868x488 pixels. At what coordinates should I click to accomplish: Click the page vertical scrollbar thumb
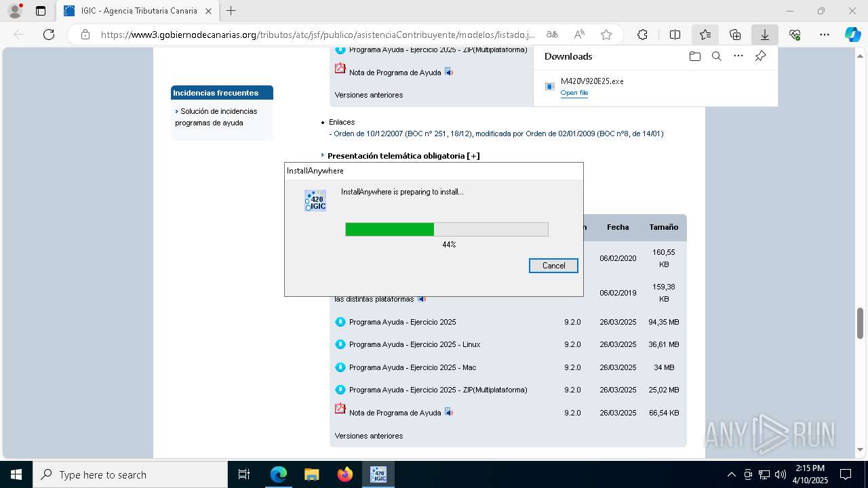[x=860, y=323]
